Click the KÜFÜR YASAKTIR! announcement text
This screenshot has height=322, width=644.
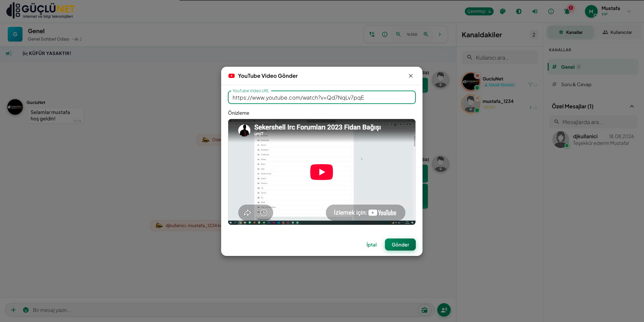[50, 53]
